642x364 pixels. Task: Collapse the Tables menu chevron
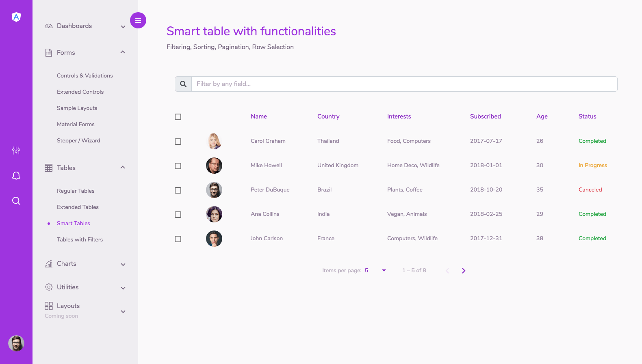click(x=123, y=167)
